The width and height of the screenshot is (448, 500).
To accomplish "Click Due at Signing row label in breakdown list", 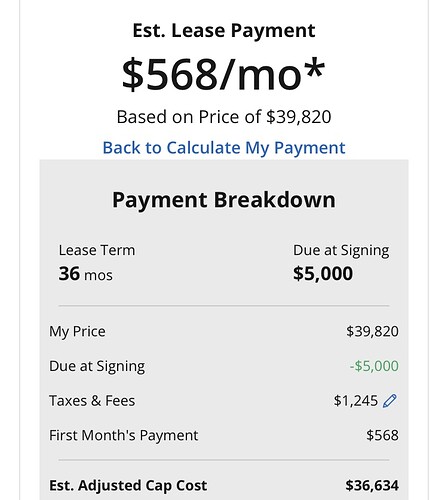I will point(97,366).
